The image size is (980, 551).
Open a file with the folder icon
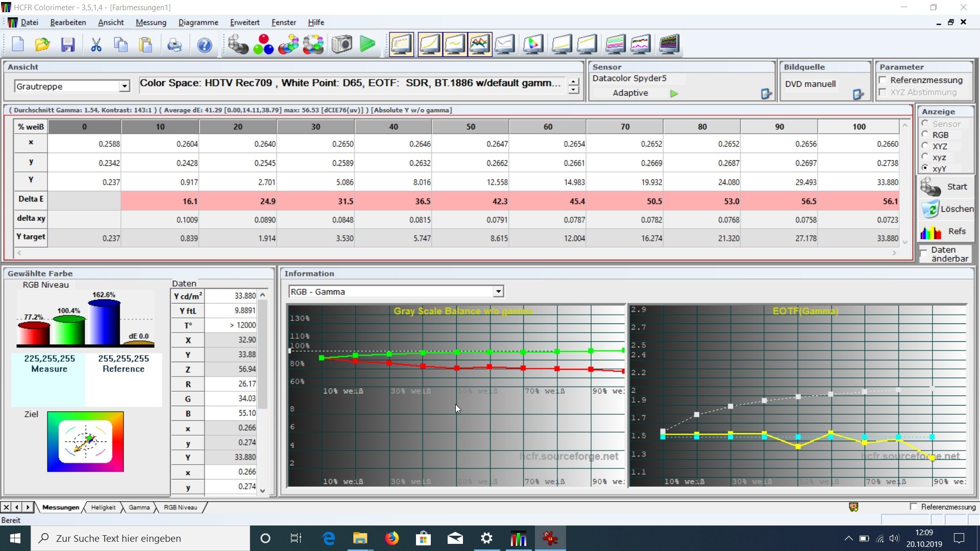tap(42, 45)
